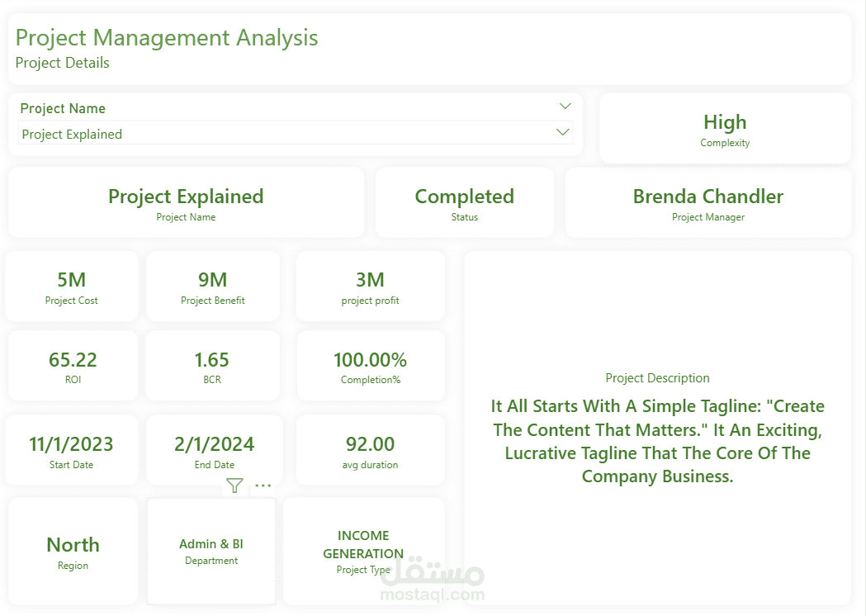This screenshot has height=616, width=866.
Task: Select the Completed Status card
Action: click(x=464, y=202)
